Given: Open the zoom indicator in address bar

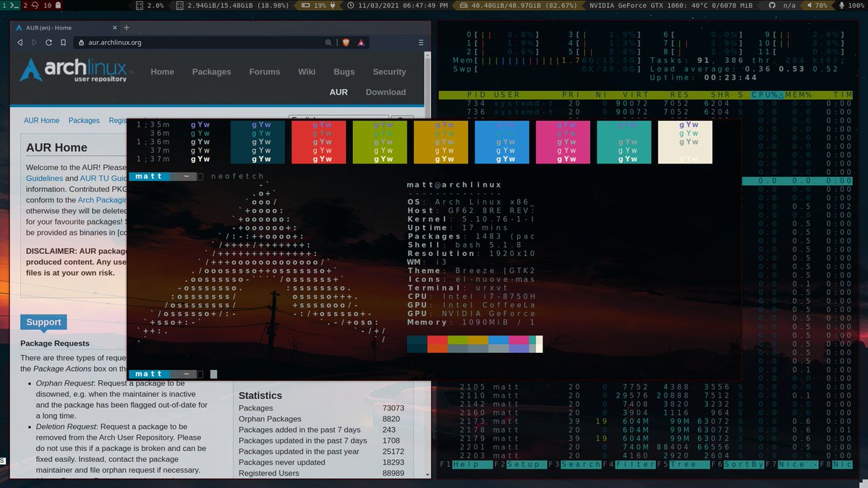Looking at the screenshot, I should (329, 43).
